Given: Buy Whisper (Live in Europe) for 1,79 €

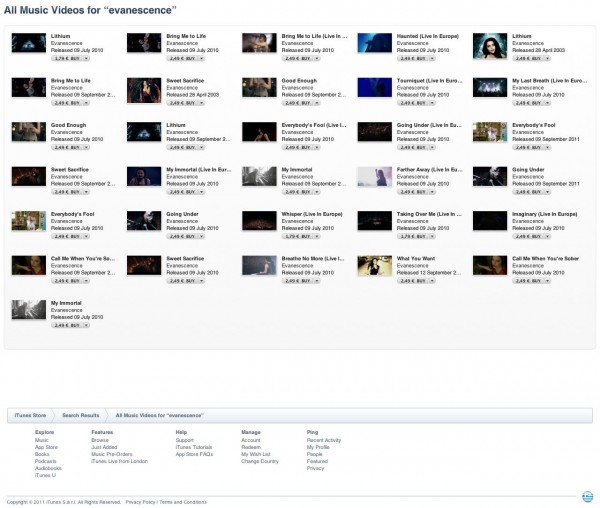Looking at the screenshot, I should 297,236.
